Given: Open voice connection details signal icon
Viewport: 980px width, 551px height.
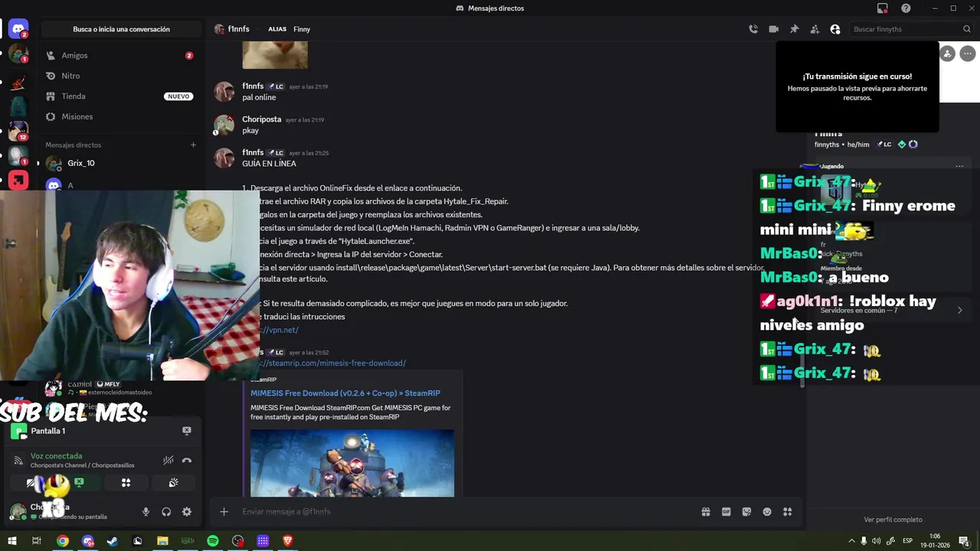Looking at the screenshot, I should (18, 460).
